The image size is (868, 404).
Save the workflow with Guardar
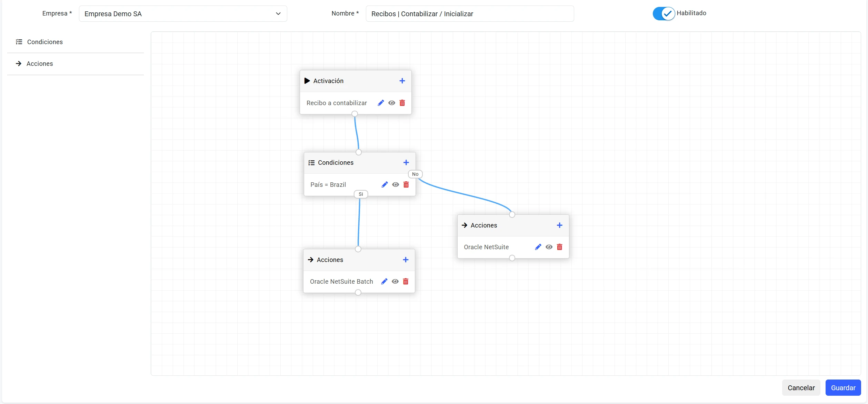(x=843, y=388)
